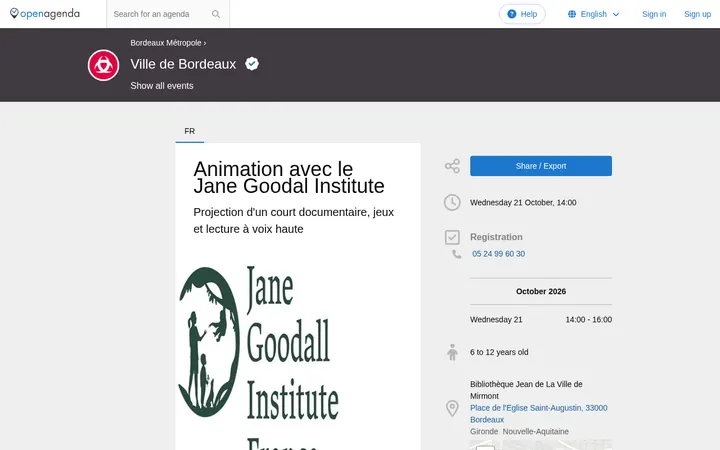Click Sign up link
This screenshot has height=450, width=720.
click(x=697, y=14)
